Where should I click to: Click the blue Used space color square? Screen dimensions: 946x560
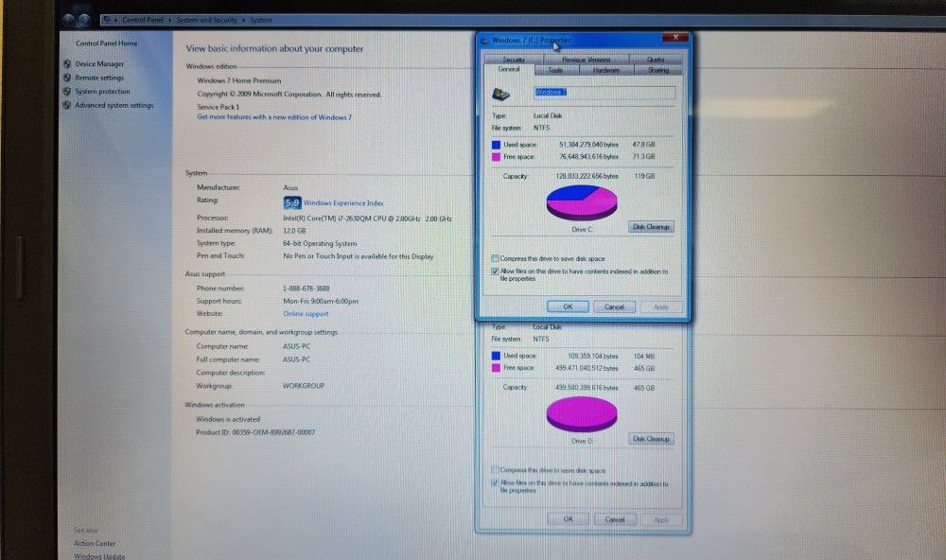[496, 145]
